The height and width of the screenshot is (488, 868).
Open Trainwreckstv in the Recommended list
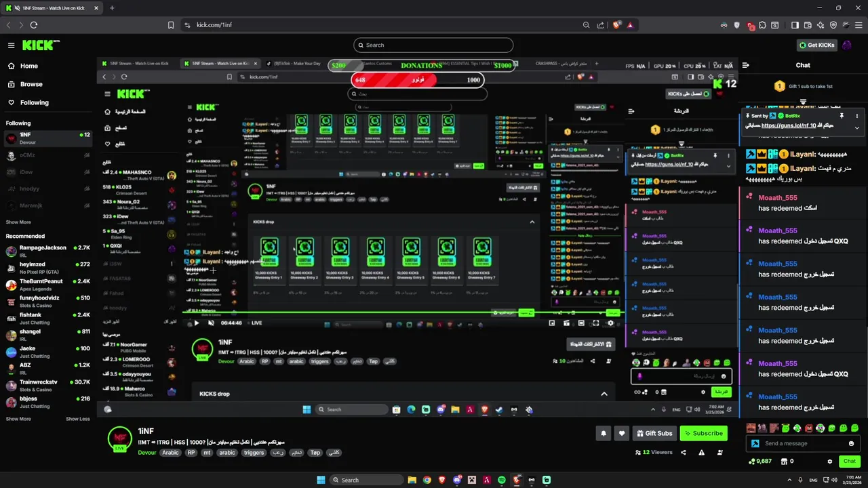pyautogui.click(x=47, y=385)
